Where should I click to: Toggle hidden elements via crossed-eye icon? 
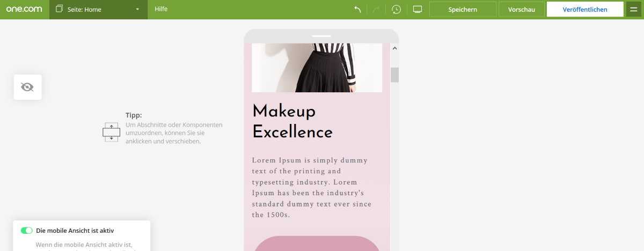pyautogui.click(x=27, y=87)
